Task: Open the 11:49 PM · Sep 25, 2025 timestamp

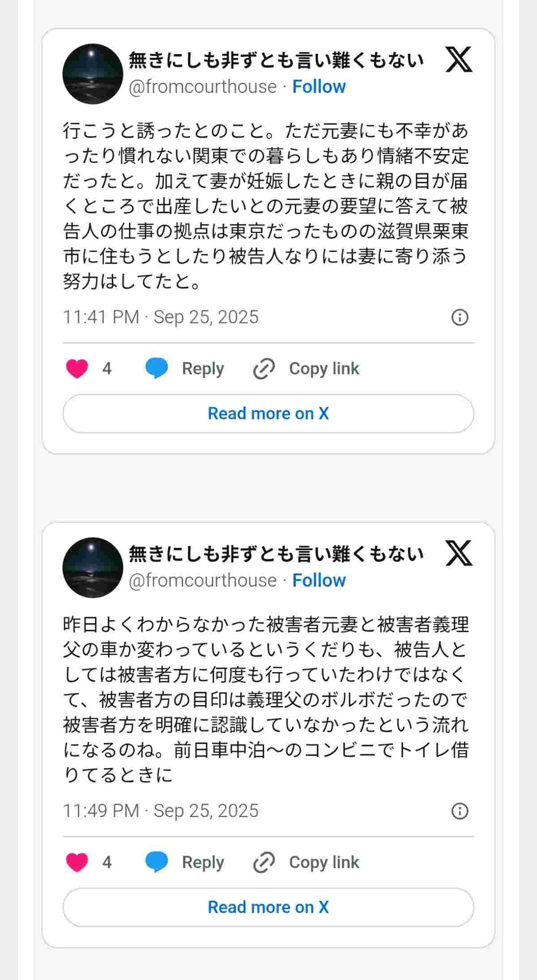Action: [161, 811]
